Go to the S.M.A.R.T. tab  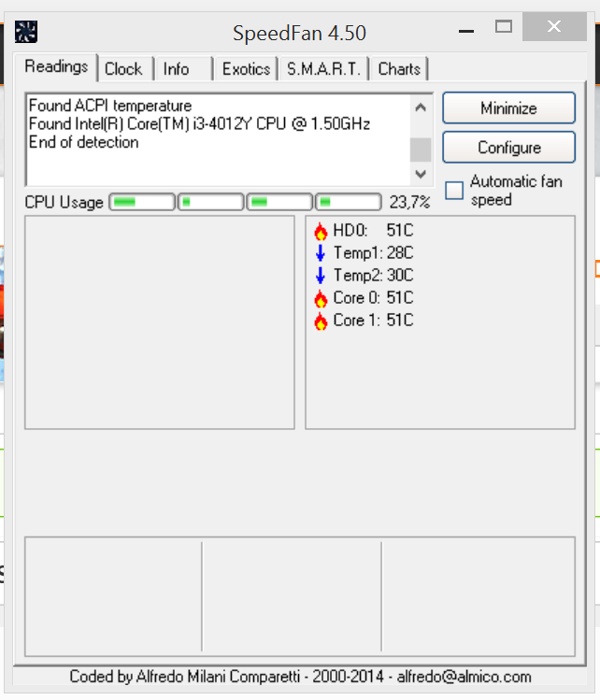point(324,69)
